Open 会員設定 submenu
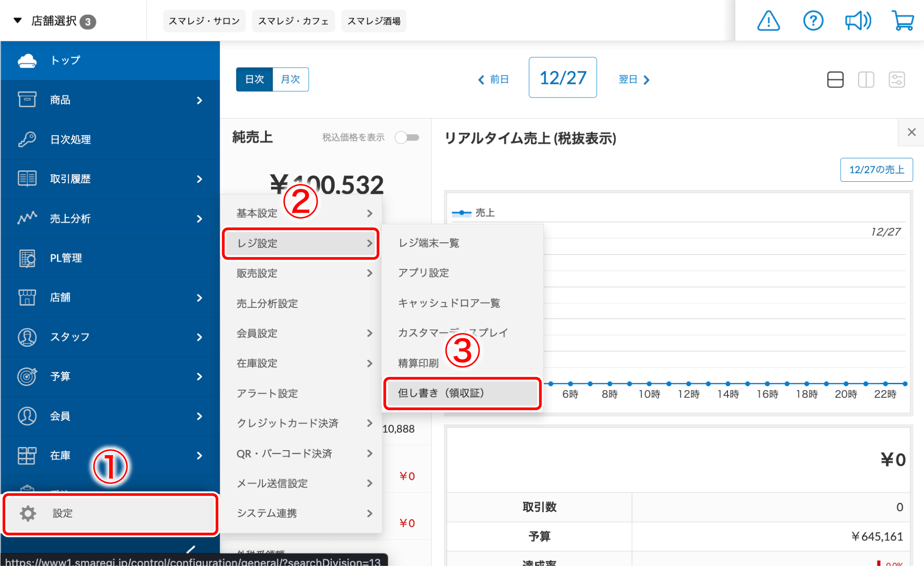 [x=301, y=333]
